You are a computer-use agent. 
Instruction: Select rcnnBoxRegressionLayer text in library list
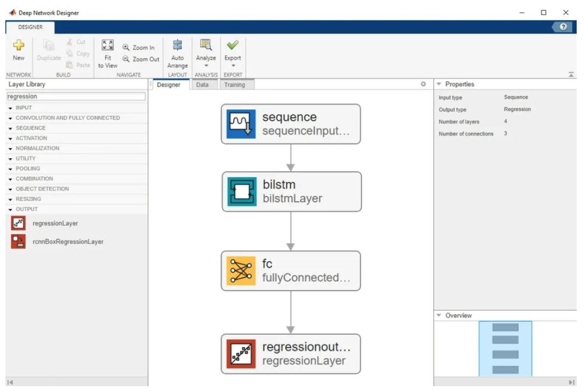coord(68,242)
